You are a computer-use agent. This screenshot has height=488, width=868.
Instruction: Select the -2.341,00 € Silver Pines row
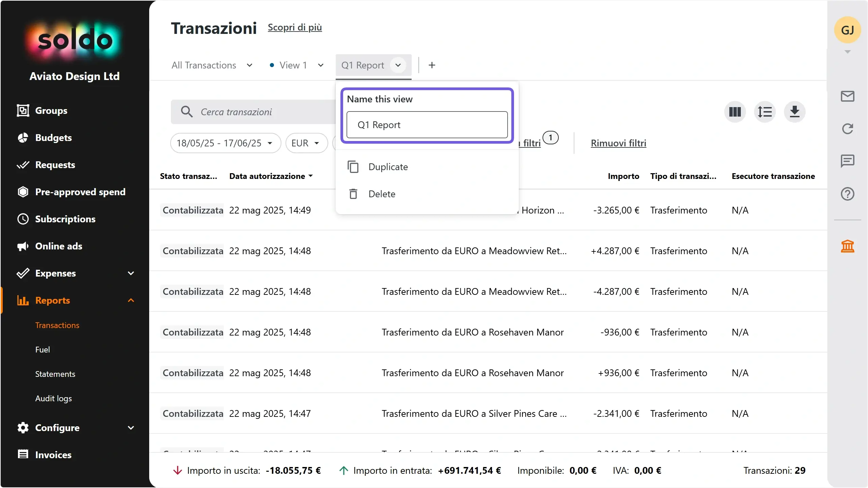[x=488, y=413]
